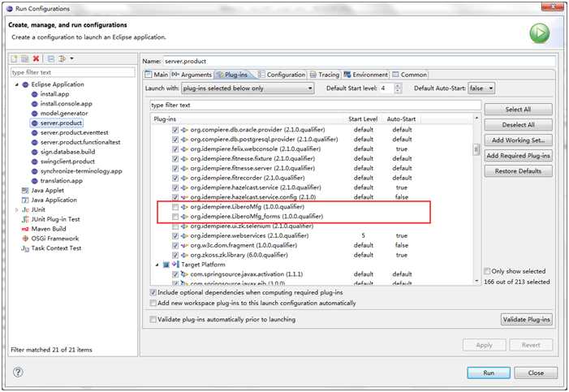Click the New launch configuration icon

click(x=14, y=58)
